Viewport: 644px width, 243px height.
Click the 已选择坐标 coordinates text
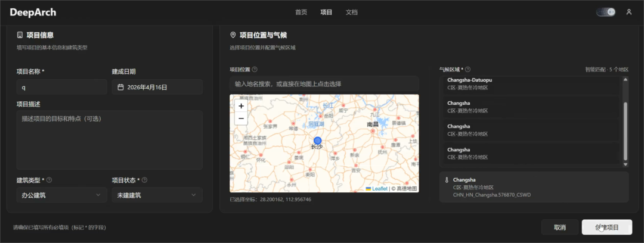point(270,200)
